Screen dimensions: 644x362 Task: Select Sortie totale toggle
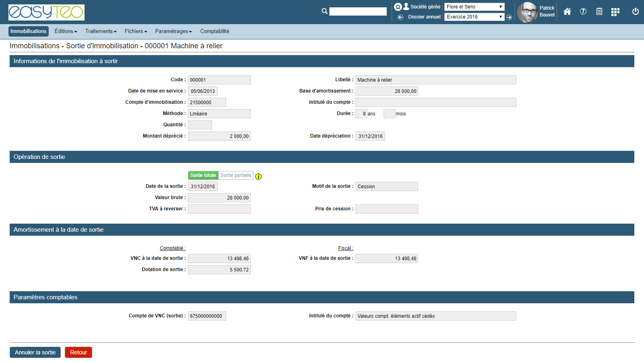(203, 175)
